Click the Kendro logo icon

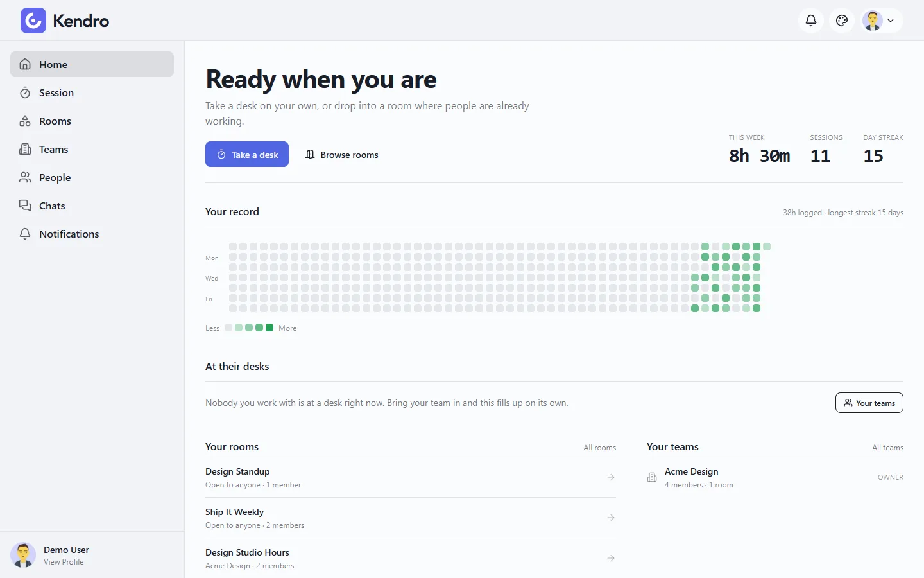click(33, 21)
